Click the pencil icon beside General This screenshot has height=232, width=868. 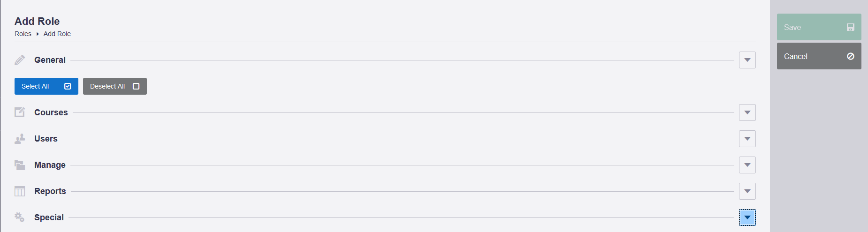coord(20,60)
